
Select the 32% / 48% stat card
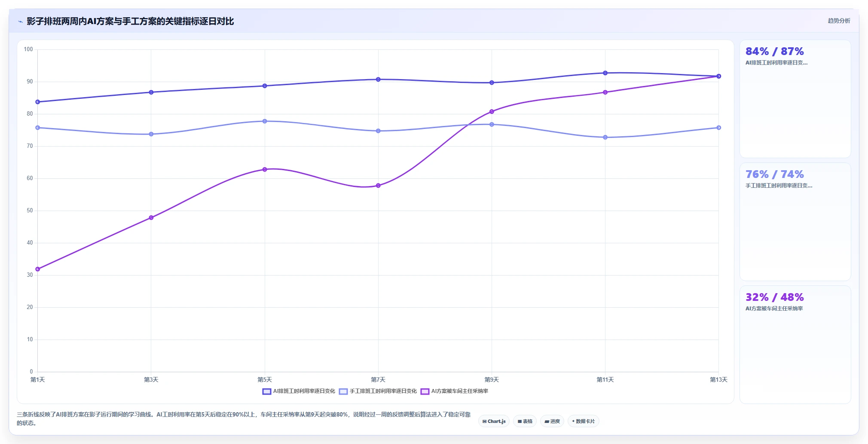(795, 345)
